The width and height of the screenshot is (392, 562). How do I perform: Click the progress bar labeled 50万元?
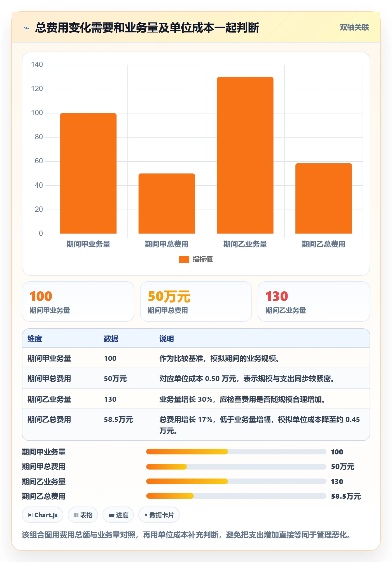point(236,467)
